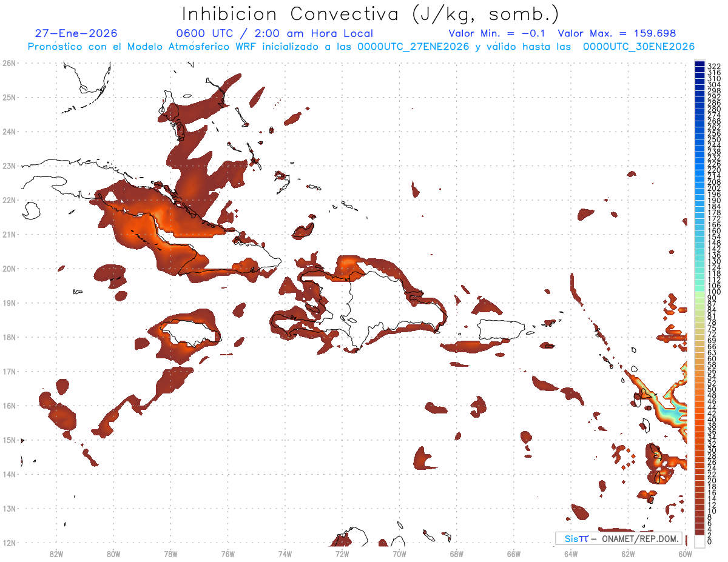Click the 'Valor Min. = -0.1' readout

(x=497, y=33)
